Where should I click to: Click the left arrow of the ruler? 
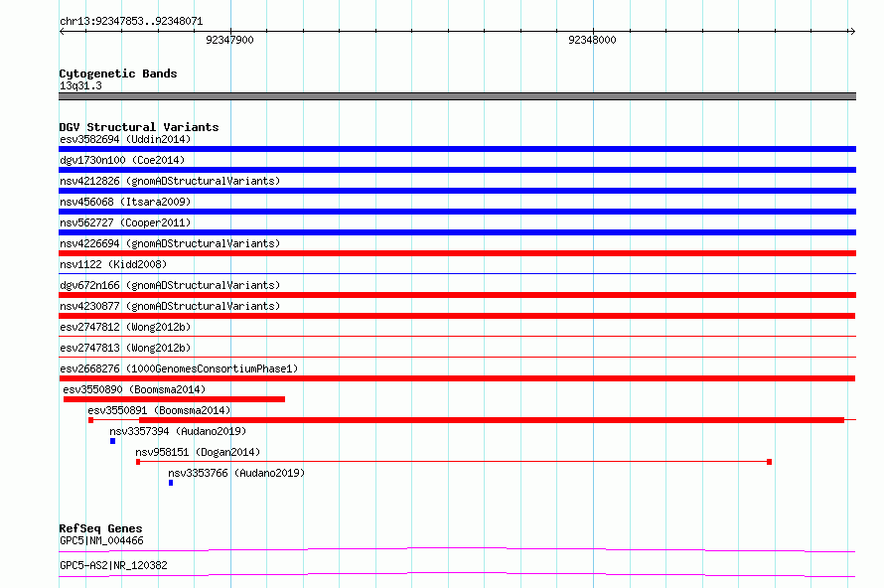click(62, 31)
